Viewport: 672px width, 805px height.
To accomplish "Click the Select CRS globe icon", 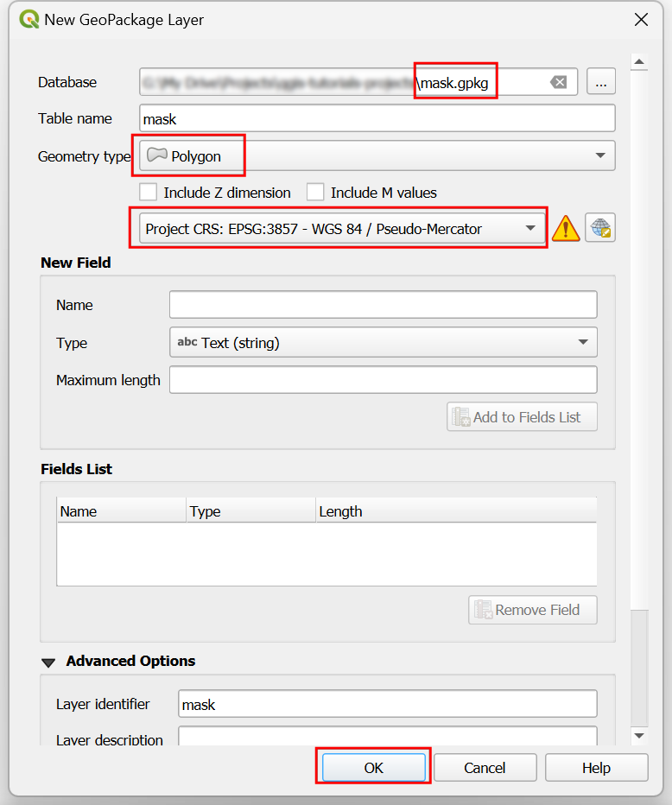I will (599, 229).
